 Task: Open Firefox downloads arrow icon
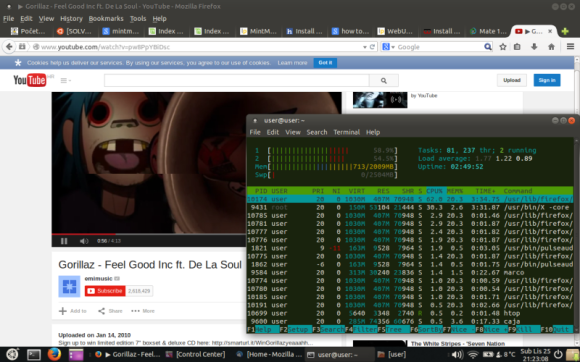534,47
